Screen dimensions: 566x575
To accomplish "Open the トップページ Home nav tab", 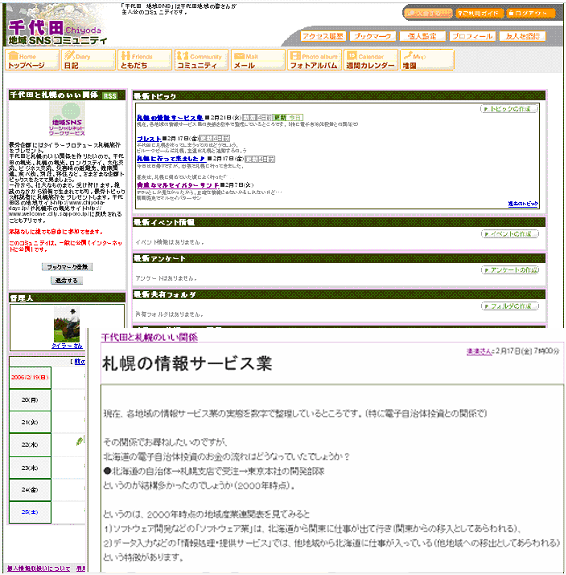I will (x=32, y=60).
